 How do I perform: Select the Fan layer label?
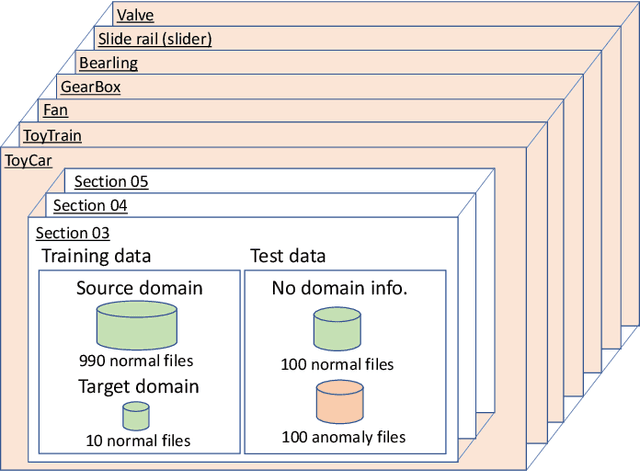55,110
